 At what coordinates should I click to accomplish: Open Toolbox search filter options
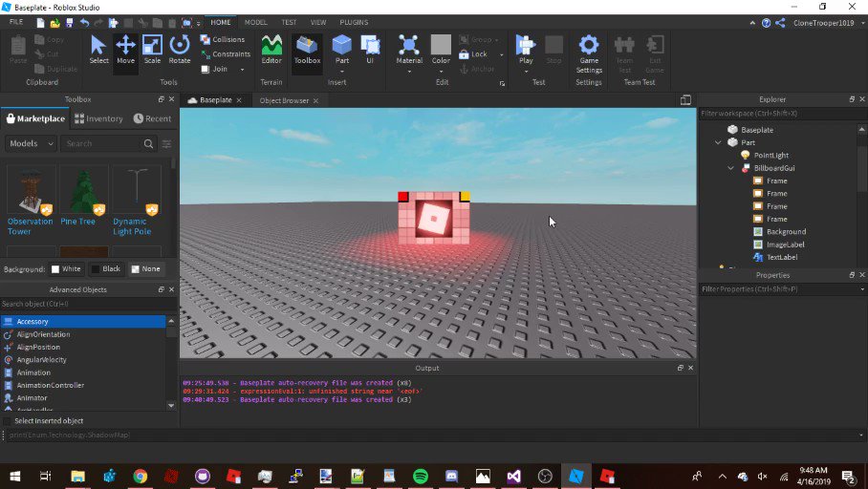[166, 144]
